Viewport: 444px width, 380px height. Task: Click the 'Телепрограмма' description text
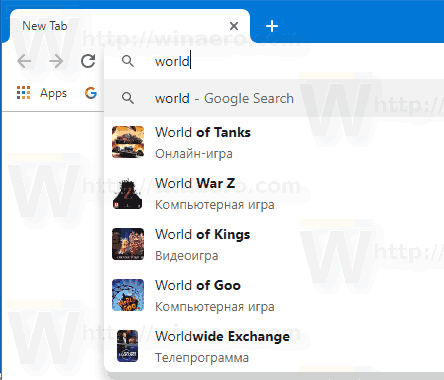202,358
